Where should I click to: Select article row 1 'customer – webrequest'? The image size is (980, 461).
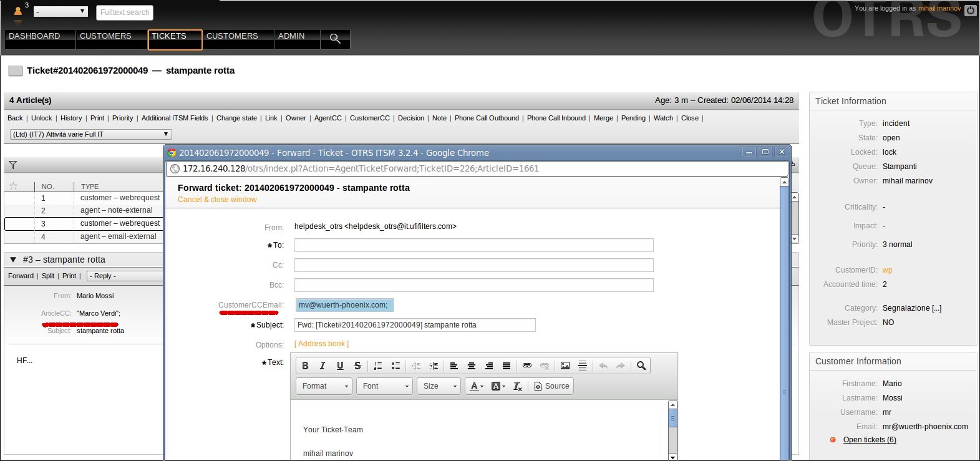tap(84, 198)
